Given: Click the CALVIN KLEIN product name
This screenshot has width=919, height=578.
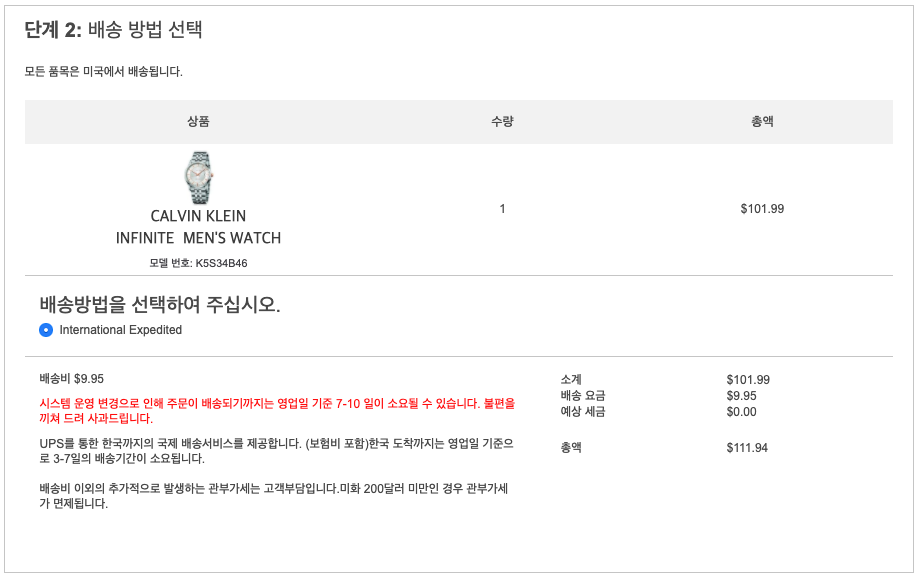Looking at the screenshot, I should (198, 216).
